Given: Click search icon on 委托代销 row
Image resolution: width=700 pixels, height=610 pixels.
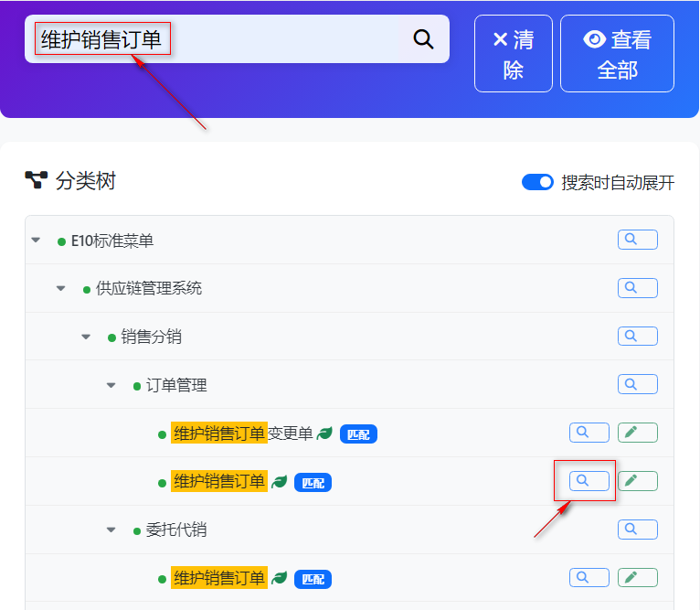Looking at the screenshot, I should click(637, 529).
